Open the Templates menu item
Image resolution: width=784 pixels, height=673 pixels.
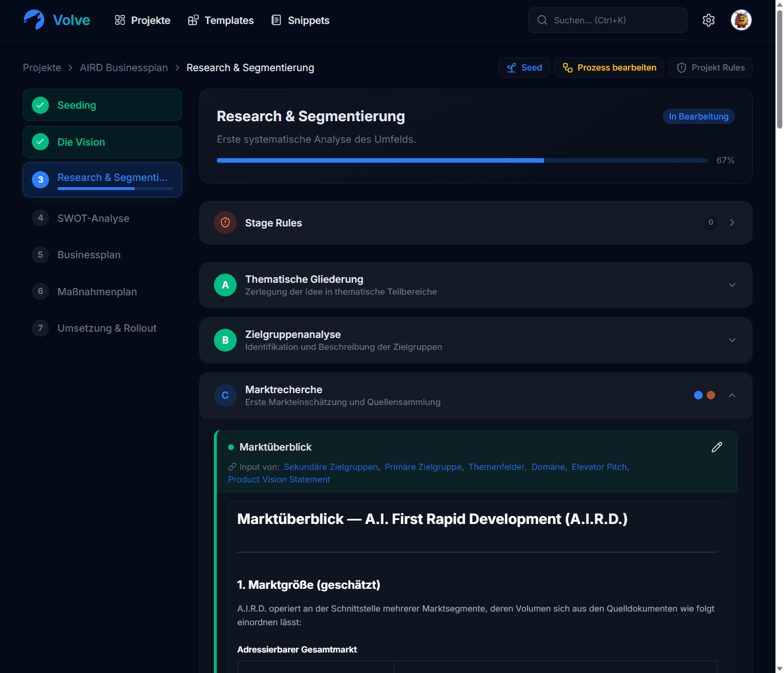[x=221, y=20]
